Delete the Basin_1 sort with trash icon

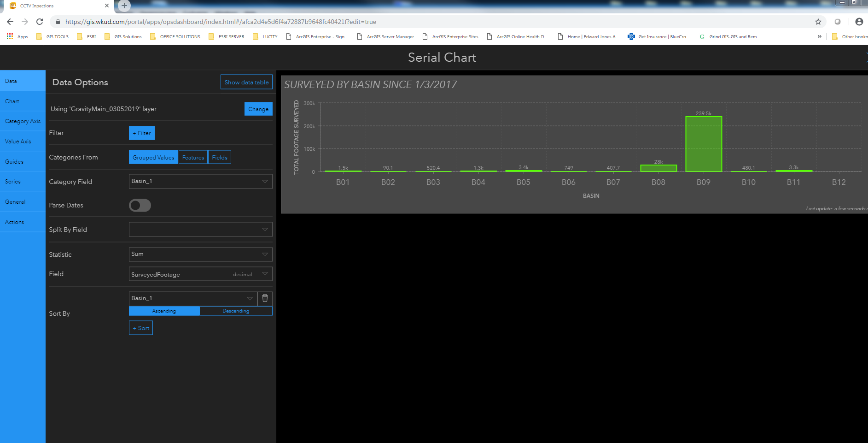tap(265, 298)
